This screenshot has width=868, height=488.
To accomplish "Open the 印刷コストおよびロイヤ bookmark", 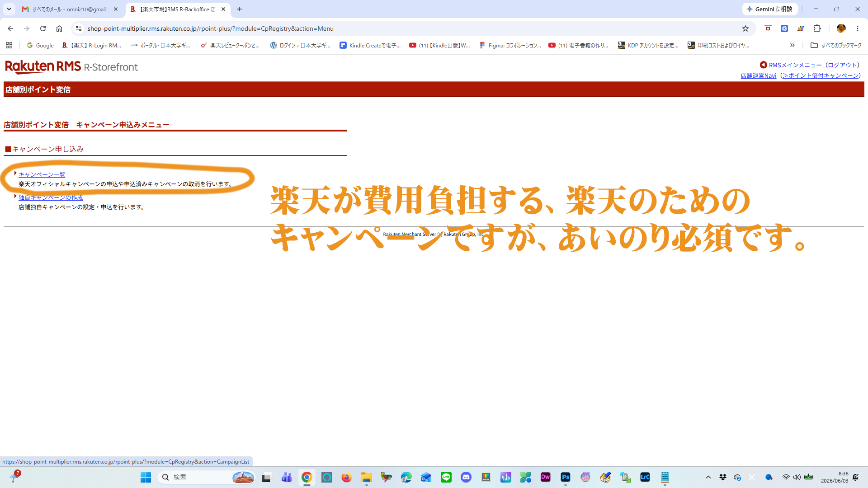I will coord(719,45).
